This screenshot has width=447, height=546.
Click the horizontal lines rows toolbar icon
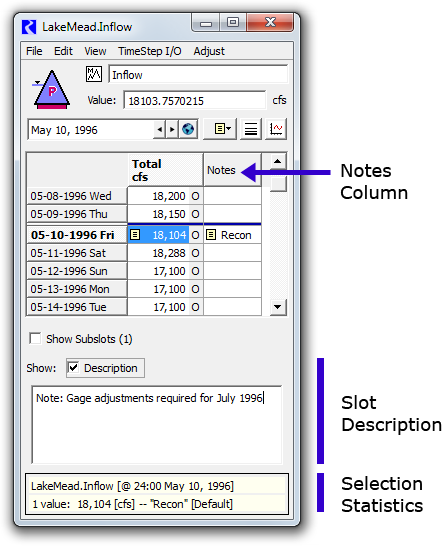click(x=251, y=129)
